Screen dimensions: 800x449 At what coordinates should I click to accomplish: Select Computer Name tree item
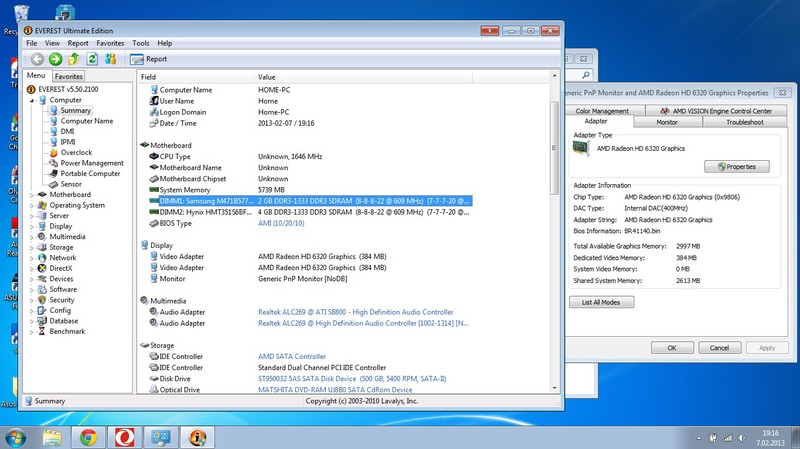click(87, 121)
